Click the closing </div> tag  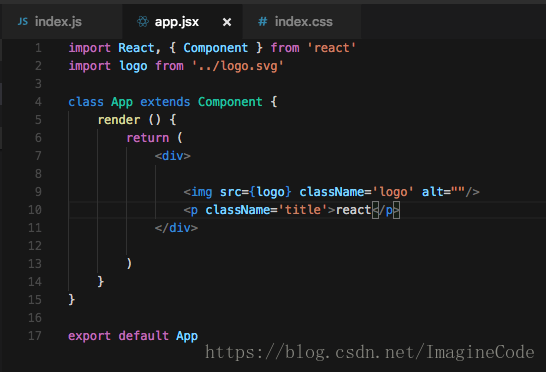coord(176,228)
